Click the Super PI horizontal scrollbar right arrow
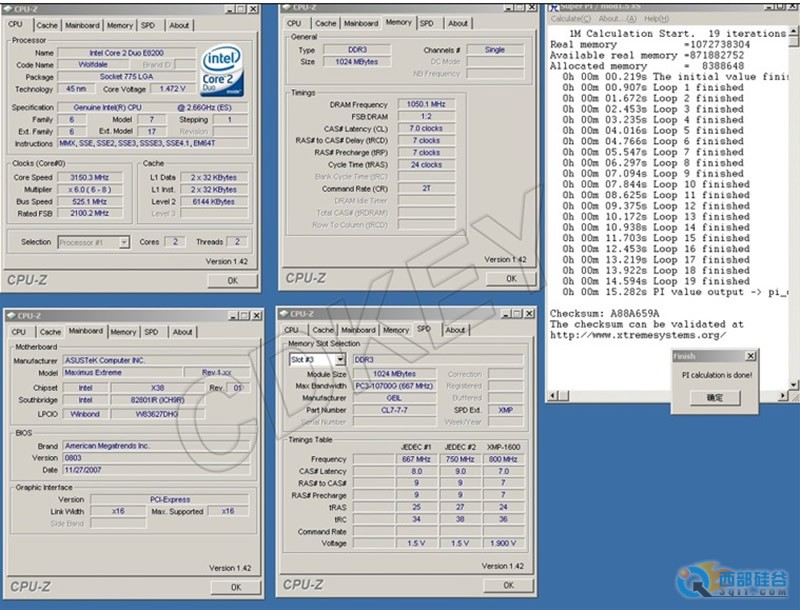 tap(783, 396)
